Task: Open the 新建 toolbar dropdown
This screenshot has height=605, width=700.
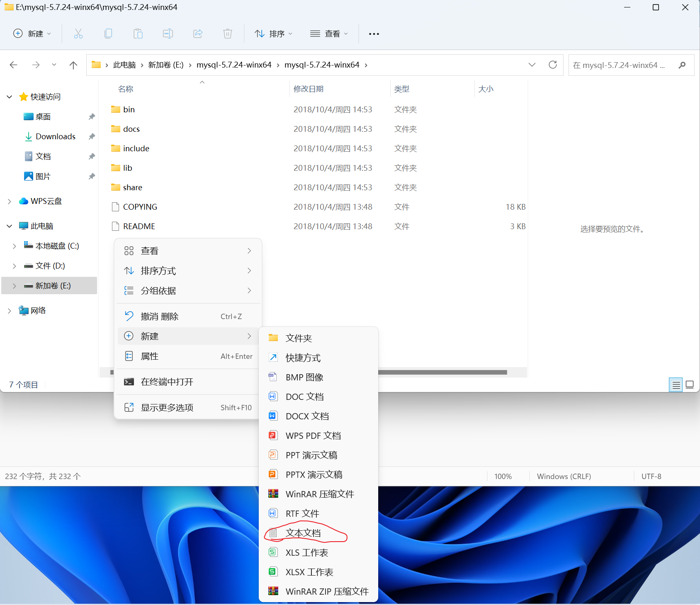Action: pos(32,34)
